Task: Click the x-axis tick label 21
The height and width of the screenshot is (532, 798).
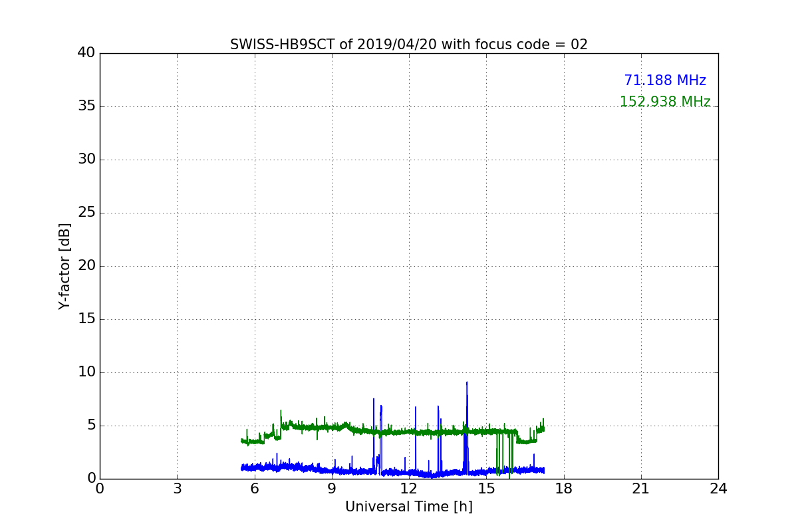Action: (x=641, y=489)
